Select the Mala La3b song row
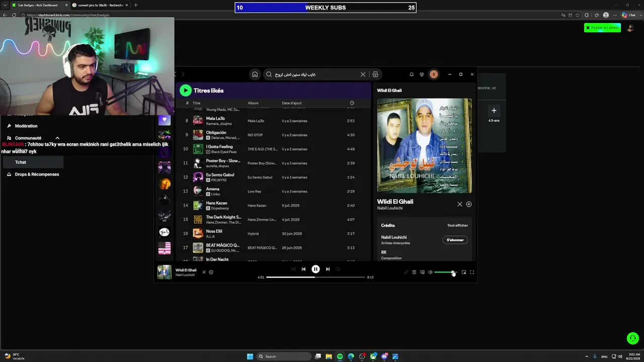This screenshot has height=362, width=644. (273, 121)
